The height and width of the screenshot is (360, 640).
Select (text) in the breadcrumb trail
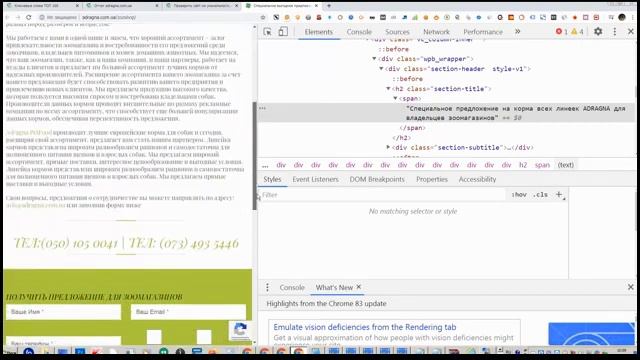point(566,165)
